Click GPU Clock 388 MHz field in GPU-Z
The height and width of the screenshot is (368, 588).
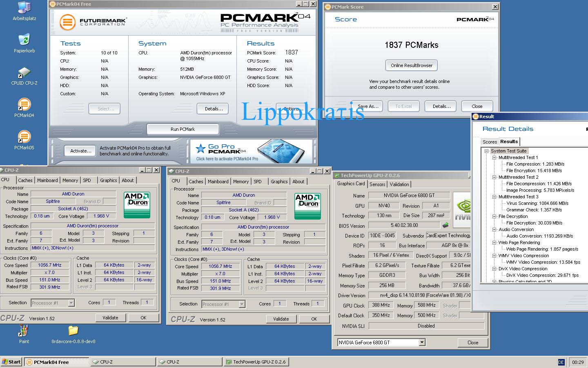[381, 305]
